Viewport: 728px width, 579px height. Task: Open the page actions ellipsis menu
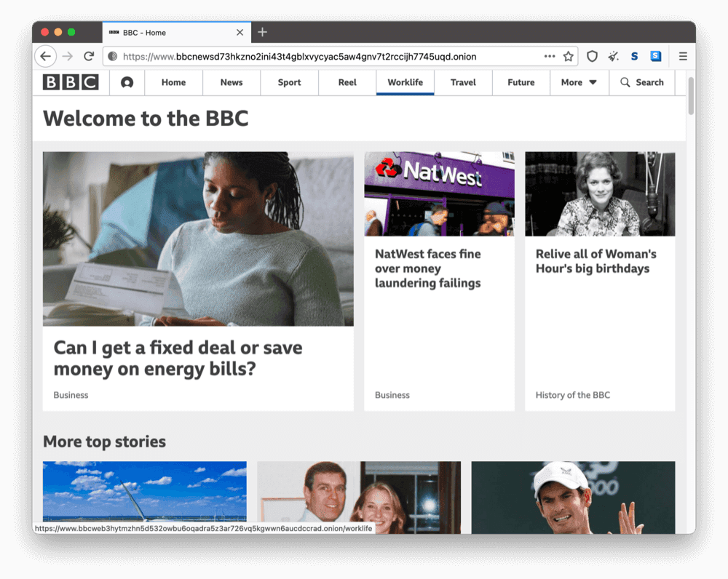(550, 56)
